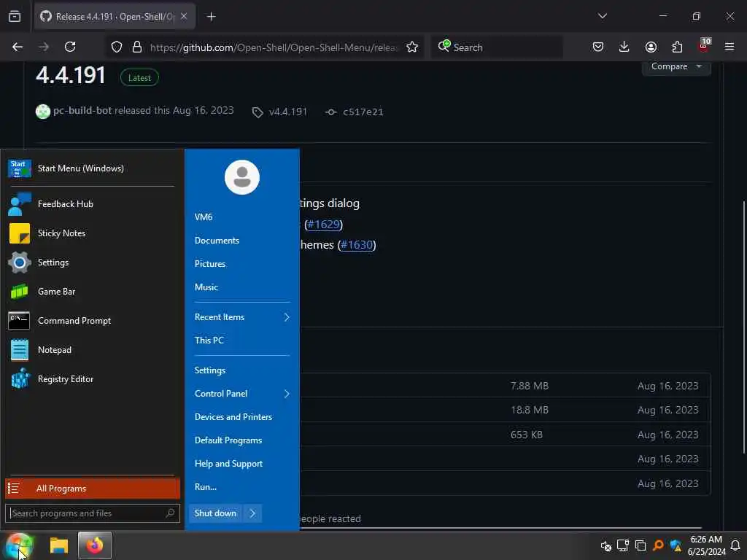Open Shut down options arrow

click(252, 513)
